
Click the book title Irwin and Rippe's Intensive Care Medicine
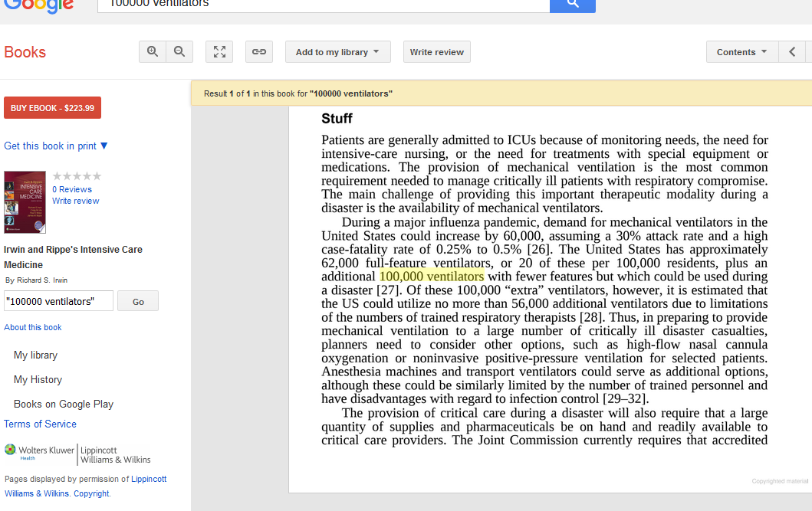pyautogui.click(x=73, y=257)
